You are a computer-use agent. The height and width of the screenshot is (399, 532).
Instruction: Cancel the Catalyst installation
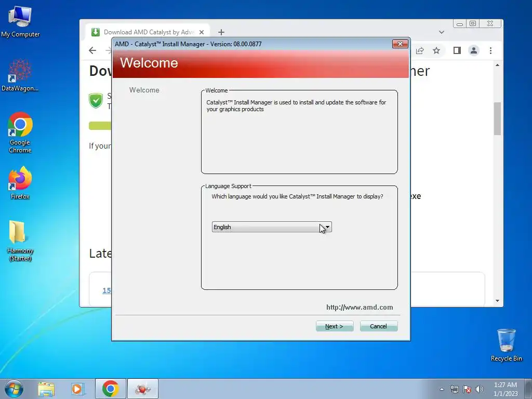click(x=379, y=326)
